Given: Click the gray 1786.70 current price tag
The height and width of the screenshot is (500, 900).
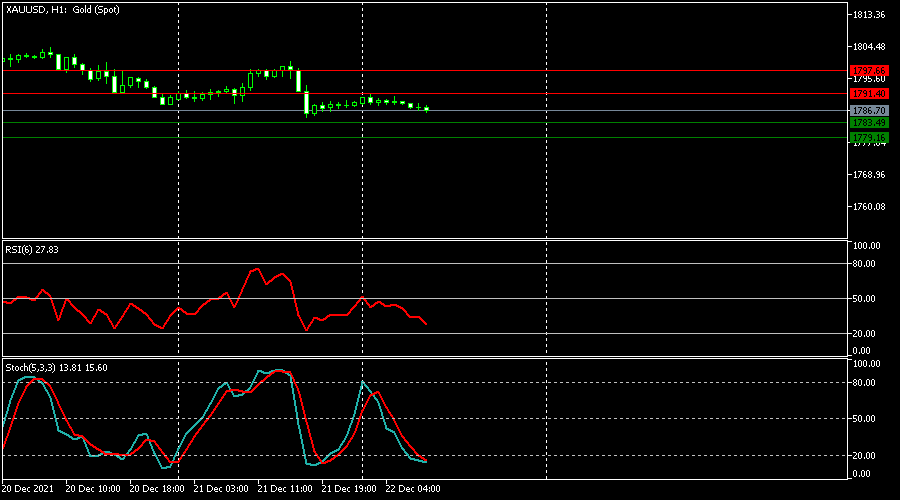Looking at the screenshot, I should click(x=869, y=111).
